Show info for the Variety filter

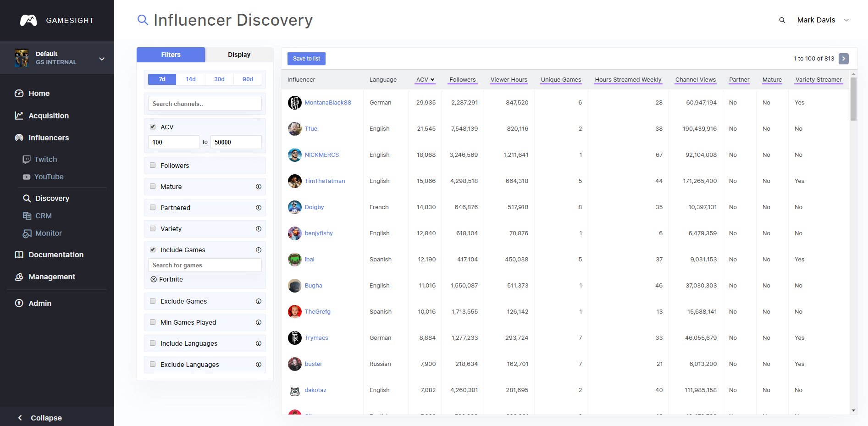(259, 229)
